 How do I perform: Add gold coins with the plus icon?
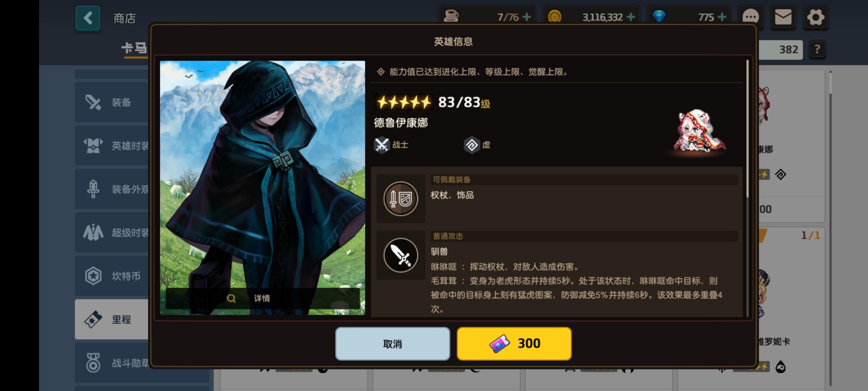[631, 17]
